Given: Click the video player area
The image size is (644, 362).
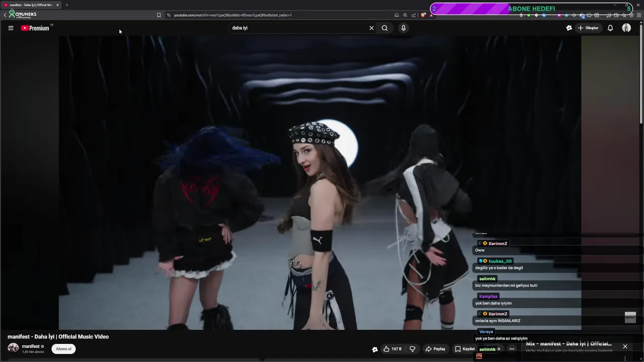Looking at the screenshot, I should [320, 183].
